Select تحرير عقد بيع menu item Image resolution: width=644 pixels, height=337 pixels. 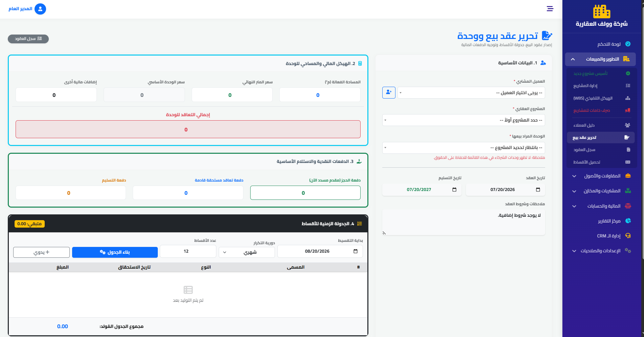pos(601,138)
